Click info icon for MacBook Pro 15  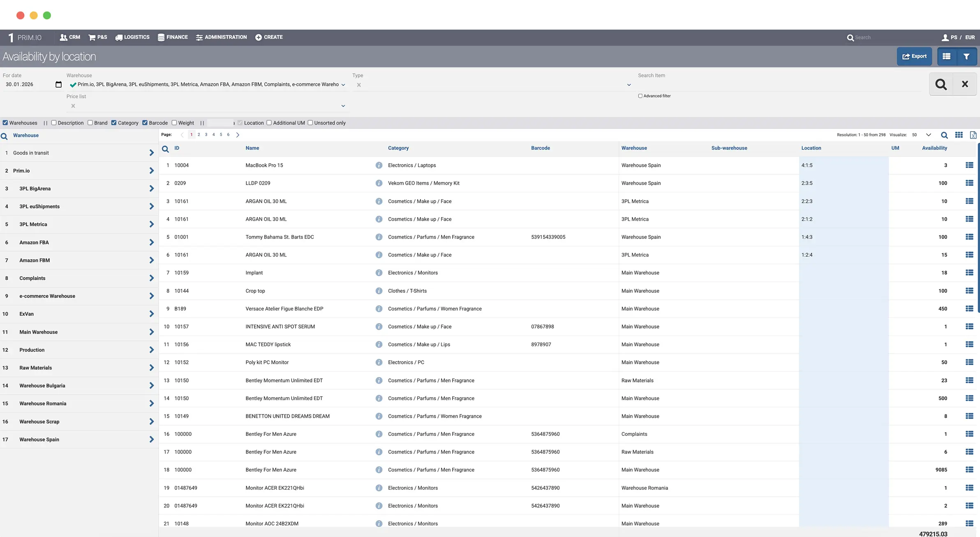click(x=379, y=165)
